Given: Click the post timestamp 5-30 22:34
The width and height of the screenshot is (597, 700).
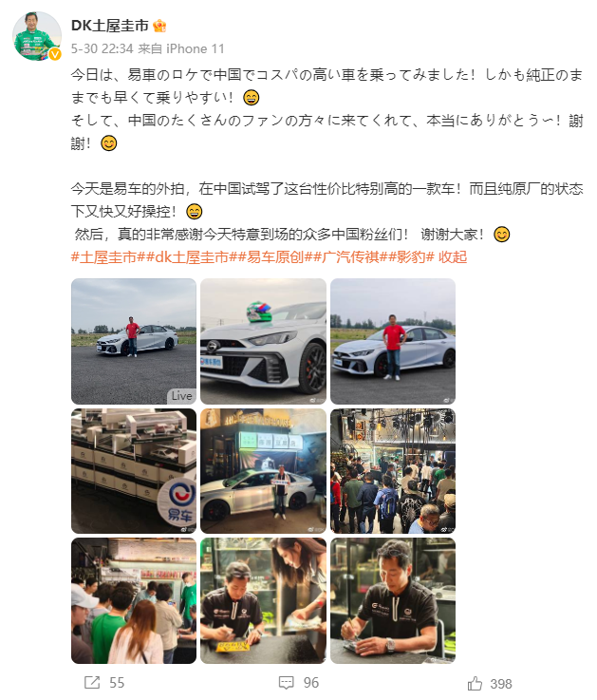Looking at the screenshot, I should [x=103, y=48].
